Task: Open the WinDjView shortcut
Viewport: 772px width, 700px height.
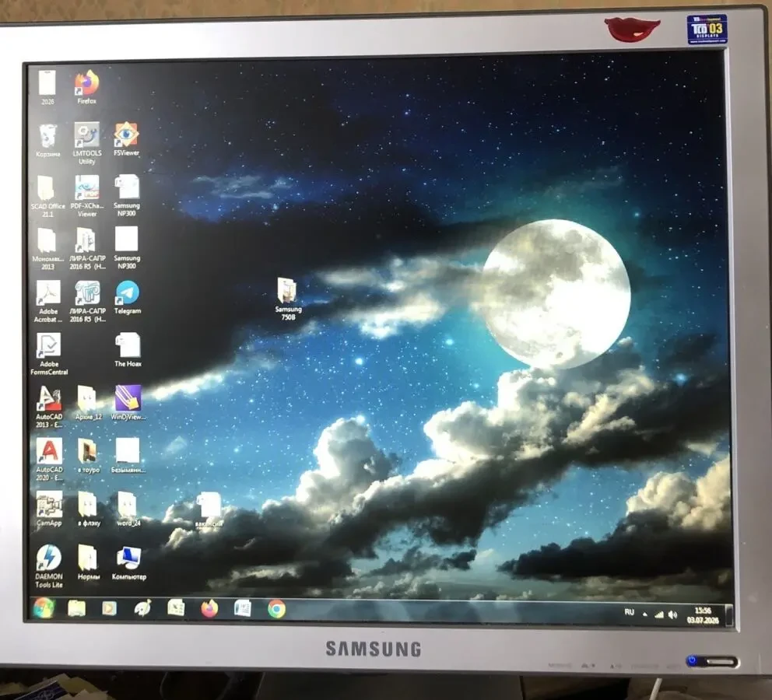Action: 128,402
